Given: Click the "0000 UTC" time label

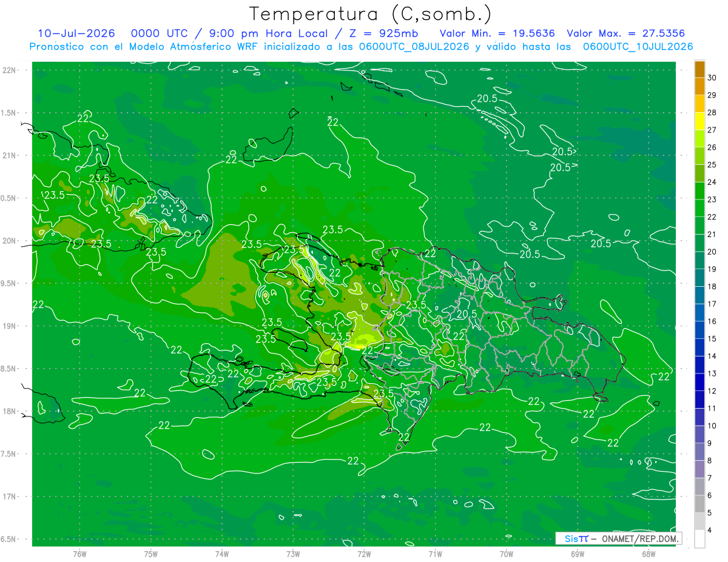Looking at the screenshot, I should point(161,33).
